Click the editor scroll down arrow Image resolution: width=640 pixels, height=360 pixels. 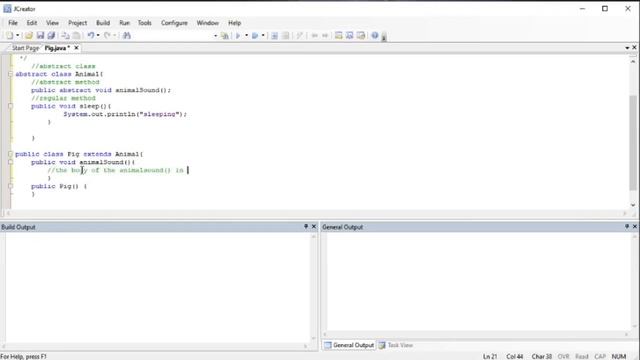pos(633,205)
